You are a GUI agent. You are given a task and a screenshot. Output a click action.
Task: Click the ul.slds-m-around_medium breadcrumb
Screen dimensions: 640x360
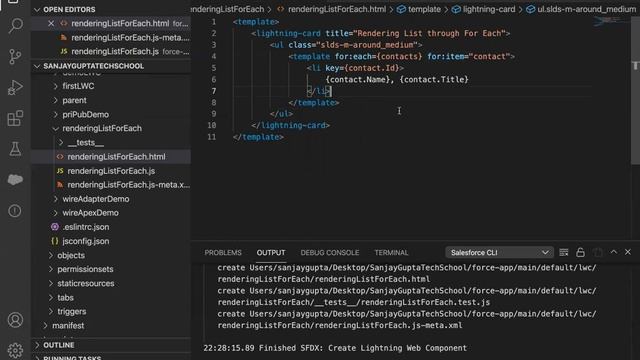click(586, 9)
